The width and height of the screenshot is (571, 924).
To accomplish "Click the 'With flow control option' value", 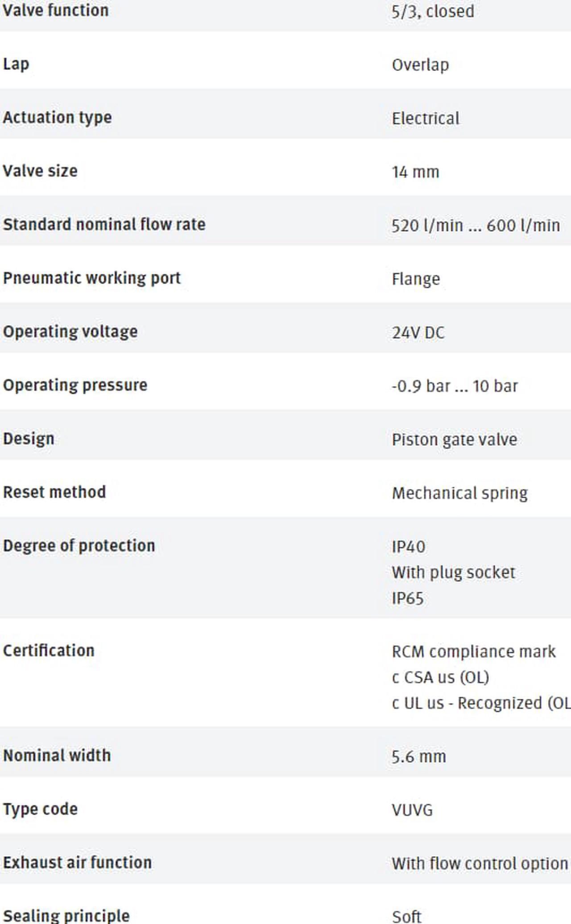I will click(480, 864).
